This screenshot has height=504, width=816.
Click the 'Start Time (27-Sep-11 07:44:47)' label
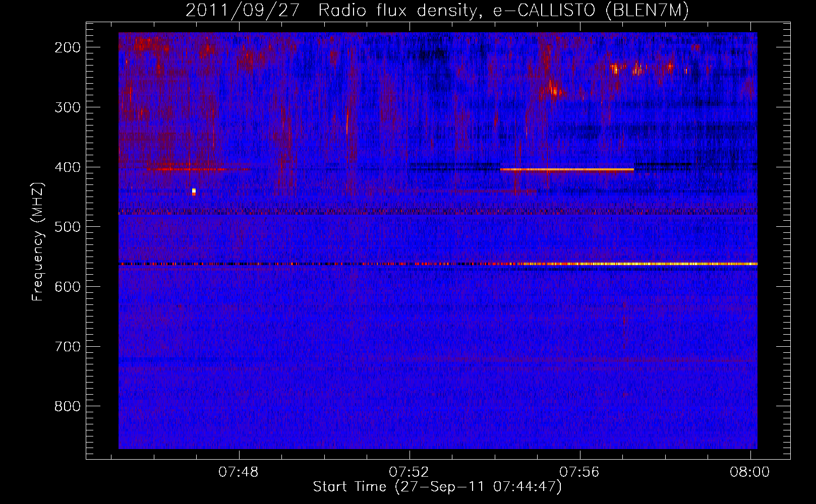coord(437,486)
